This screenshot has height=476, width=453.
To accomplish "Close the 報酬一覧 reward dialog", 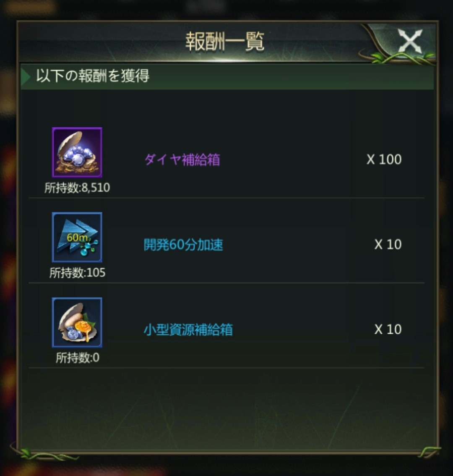I will tap(410, 41).
